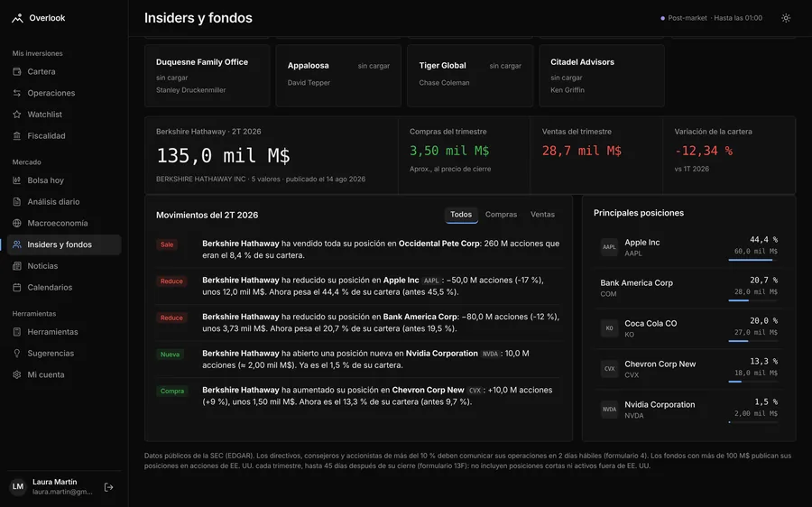This screenshot has width=812, height=507.
Task: Click the Análisis diario document icon
Action: pos(17,201)
